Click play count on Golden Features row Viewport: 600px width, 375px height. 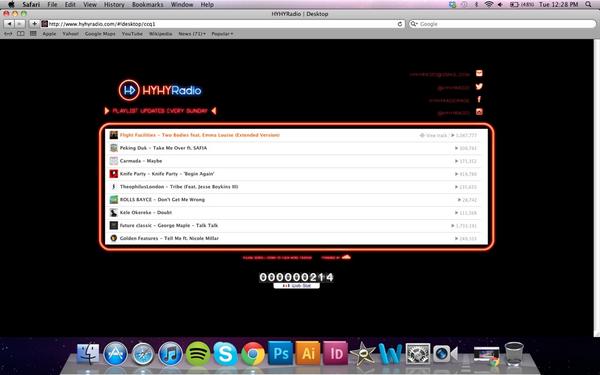[466, 238]
